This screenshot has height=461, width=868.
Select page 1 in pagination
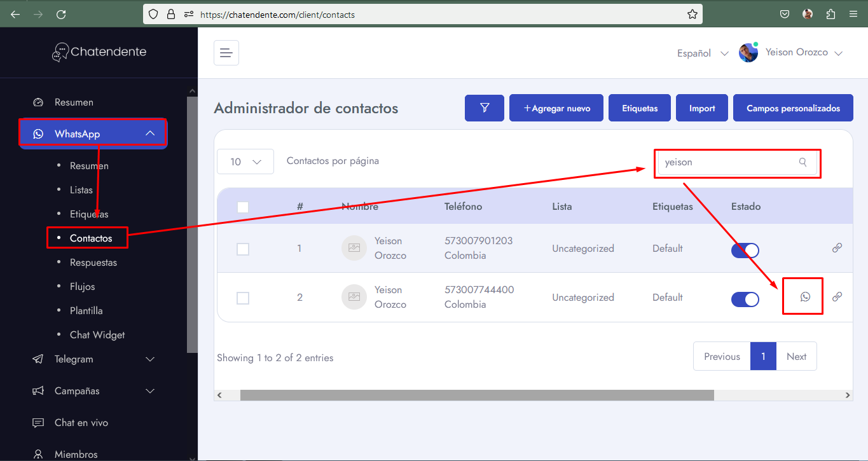tap(763, 357)
